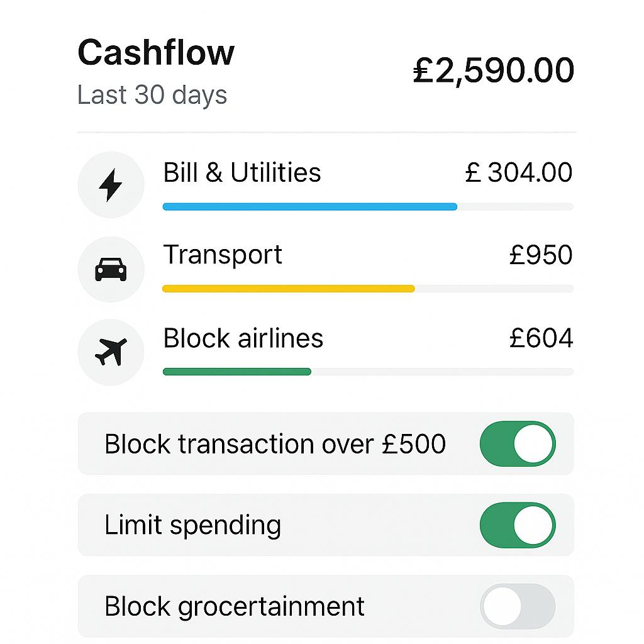The width and height of the screenshot is (644, 644).
Task: Toggle Block transaction over £500 switch
Action: 517,444
